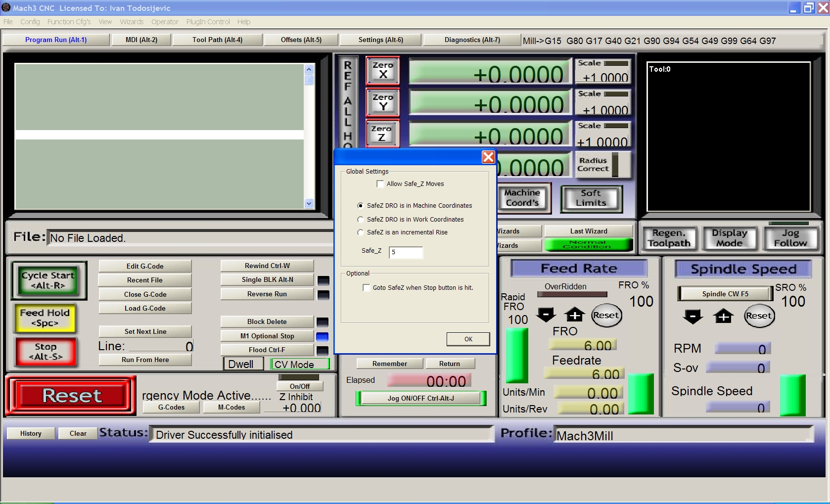Image resolution: width=830 pixels, height=504 pixels.
Task: Click the Load G-Code button
Action: (x=145, y=309)
